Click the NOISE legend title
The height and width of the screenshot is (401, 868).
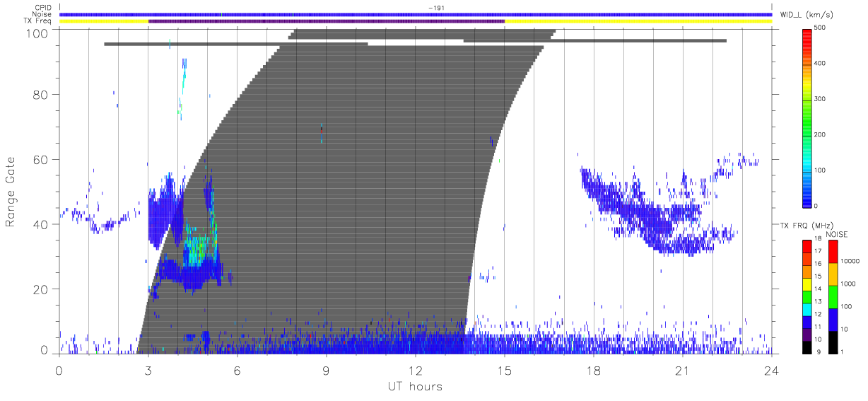click(x=837, y=234)
